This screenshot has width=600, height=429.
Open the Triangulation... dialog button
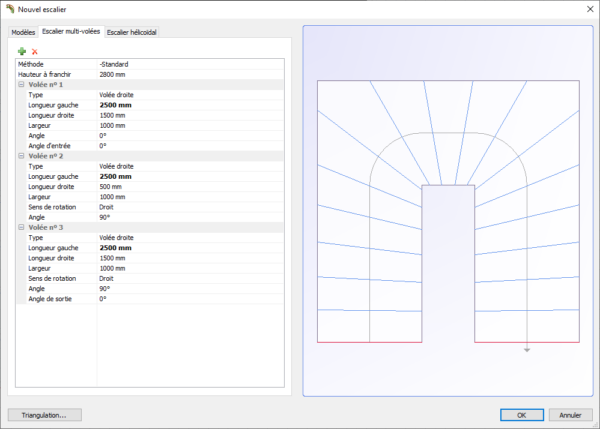pos(44,415)
